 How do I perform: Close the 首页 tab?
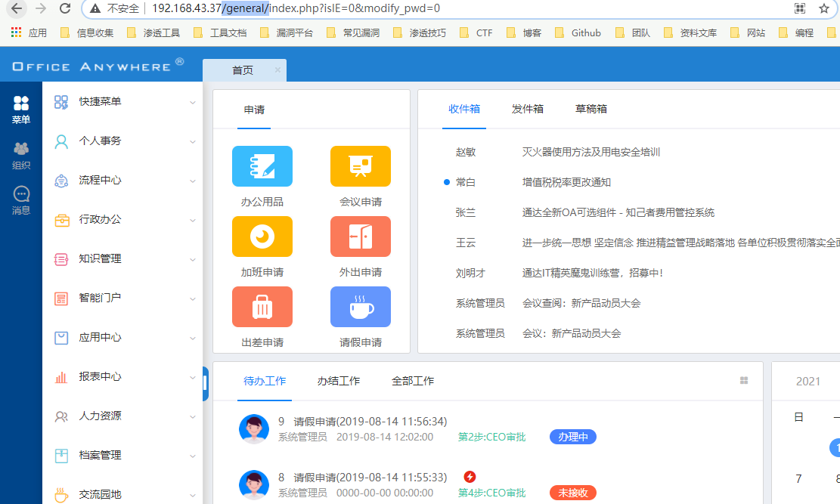click(277, 70)
